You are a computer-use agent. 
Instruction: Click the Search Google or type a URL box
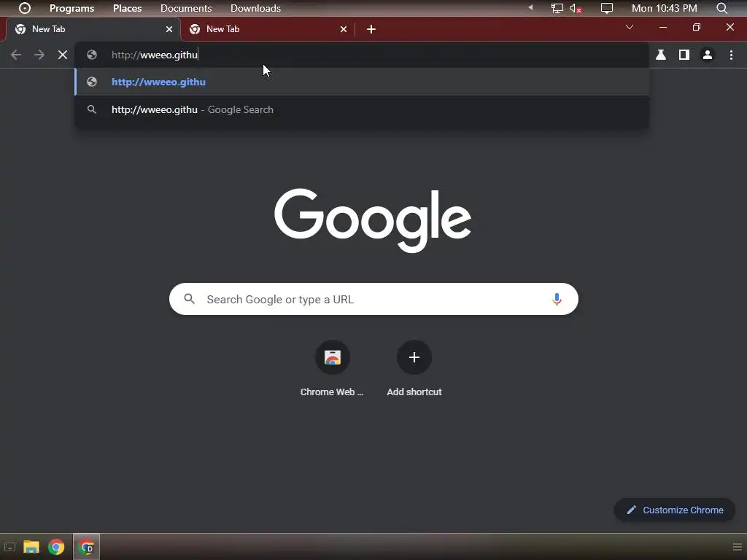point(373,299)
